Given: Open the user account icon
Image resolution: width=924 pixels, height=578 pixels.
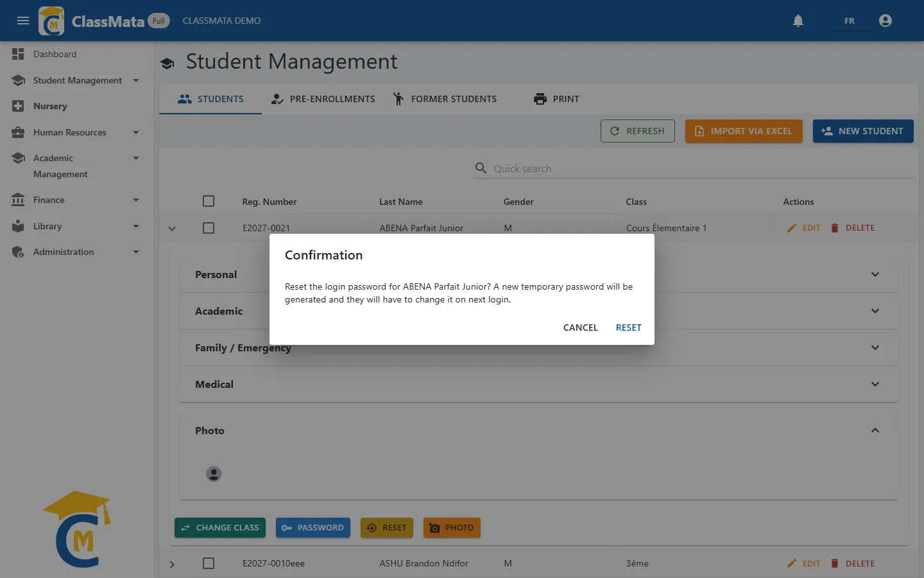Looking at the screenshot, I should click(886, 21).
